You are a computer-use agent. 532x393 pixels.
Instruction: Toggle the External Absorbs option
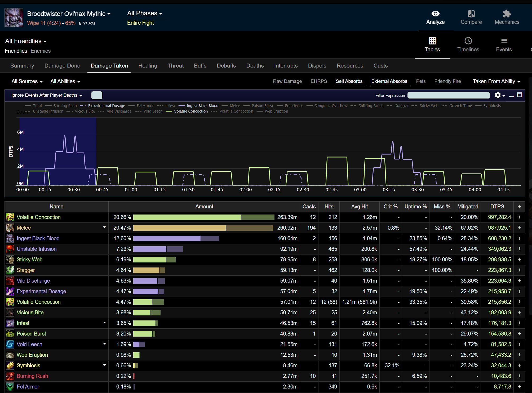pyautogui.click(x=389, y=81)
